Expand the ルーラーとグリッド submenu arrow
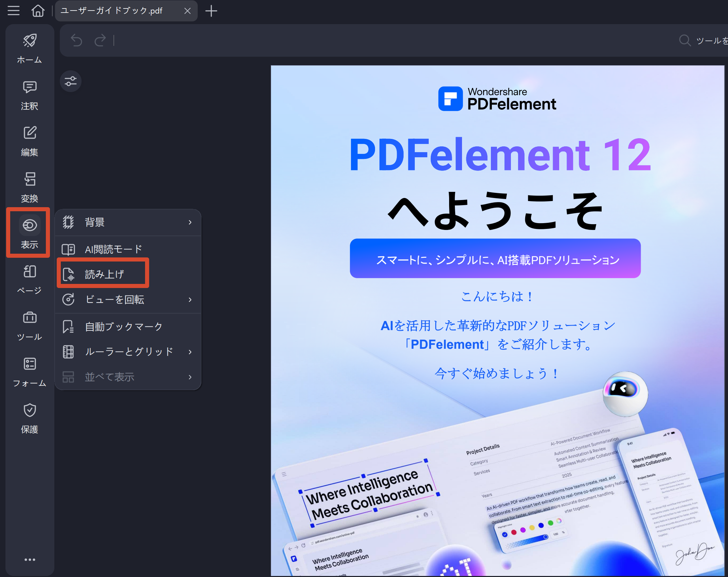The image size is (728, 577). (190, 351)
